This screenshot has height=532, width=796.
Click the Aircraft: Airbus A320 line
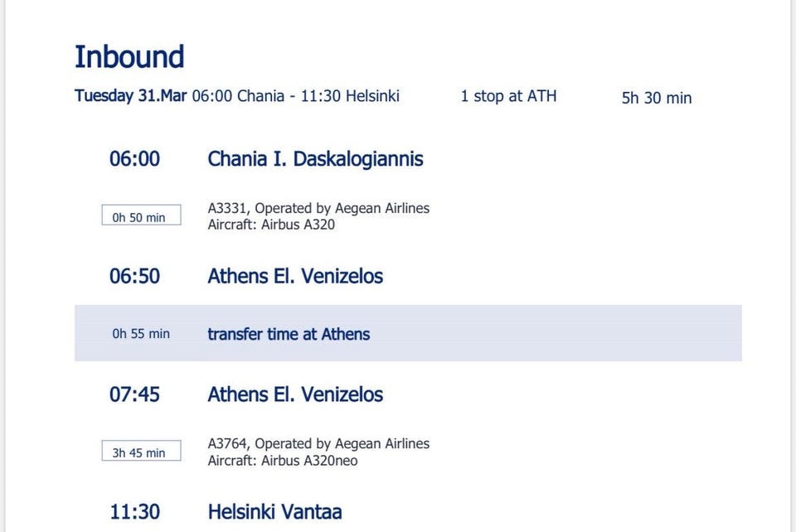click(x=271, y=225)
